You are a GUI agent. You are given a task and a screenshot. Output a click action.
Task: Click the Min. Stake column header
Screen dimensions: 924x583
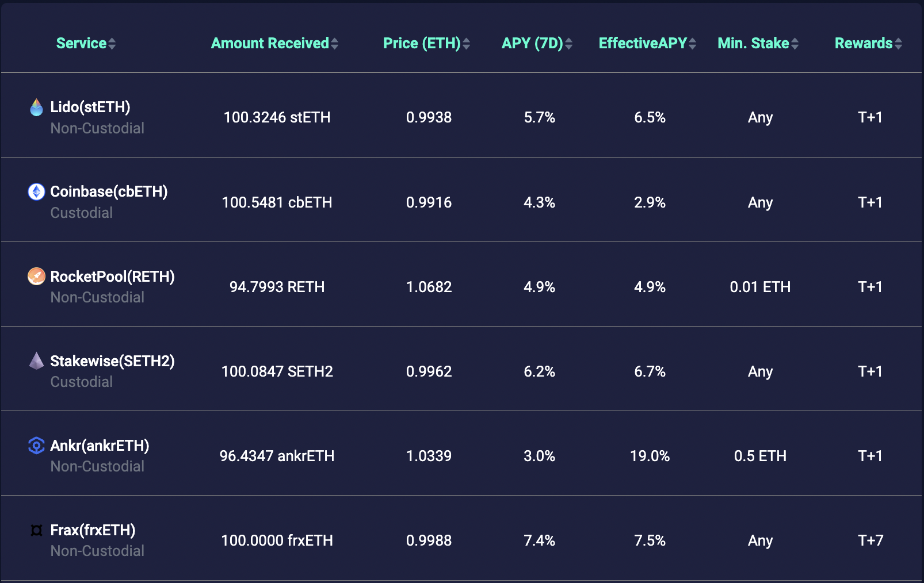[753, 44]
